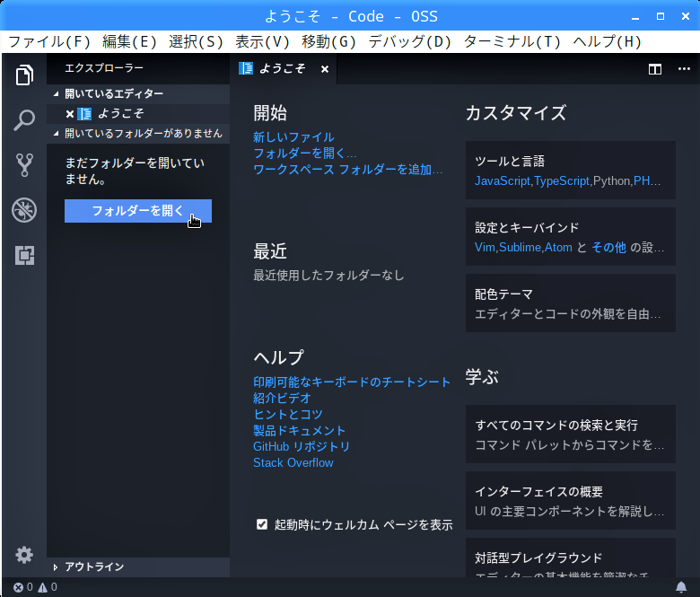The width and height of the screenshot is (700, 597).
Task: Open the notifications bell in status bar
Action: pos(681,587)
